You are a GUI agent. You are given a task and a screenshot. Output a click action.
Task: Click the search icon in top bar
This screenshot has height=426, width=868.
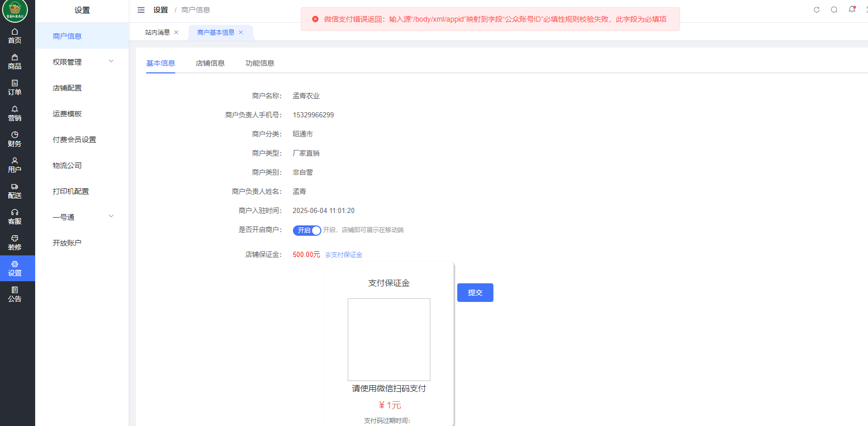[834, 10]
